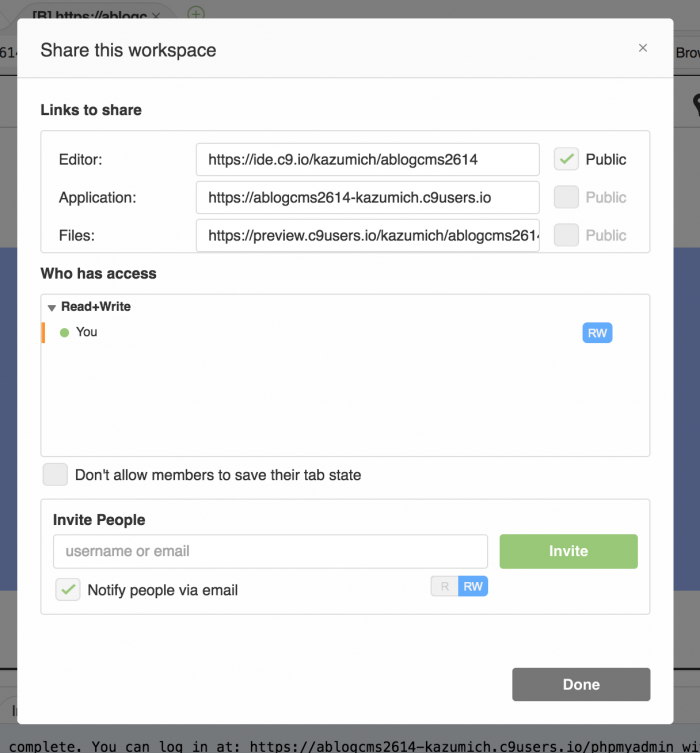Enable Public for the Application link
700x753 pixels.
566,197
